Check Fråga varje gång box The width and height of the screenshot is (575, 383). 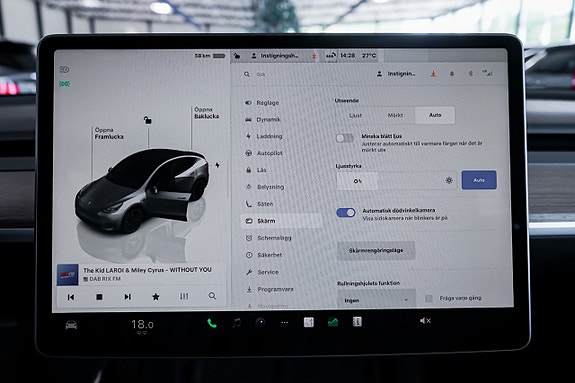click(429, 299)
